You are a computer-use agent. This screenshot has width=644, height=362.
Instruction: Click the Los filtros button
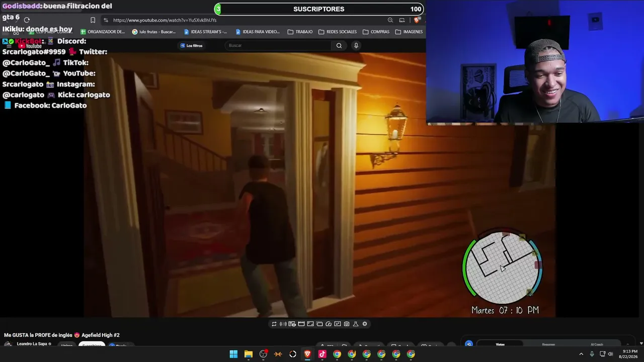[x=192, y=46]
